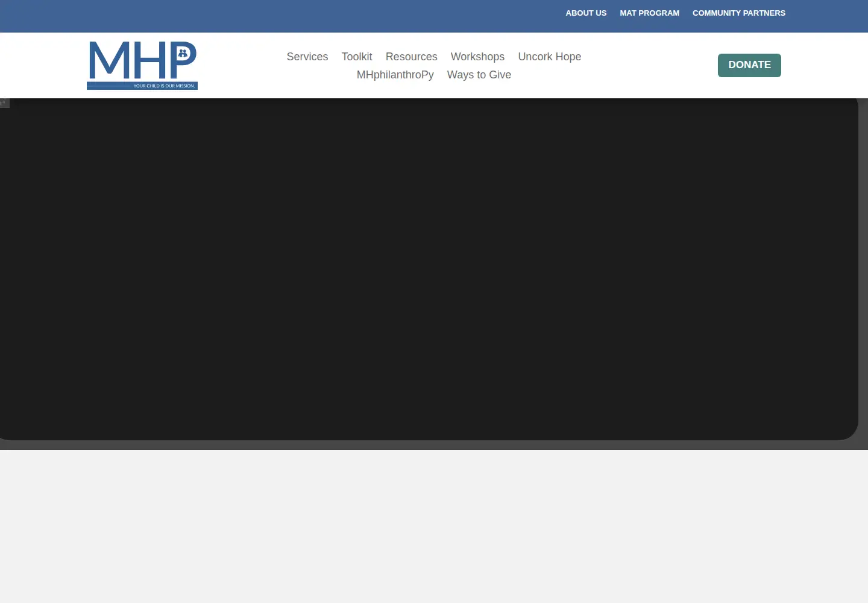Viewport: 868px width, 603px height.
Task: Navigate to Workshops
Action: [477, 57]
